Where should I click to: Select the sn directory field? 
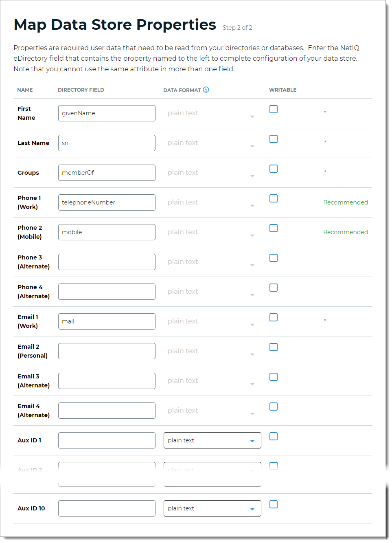[x=107, y=143]
